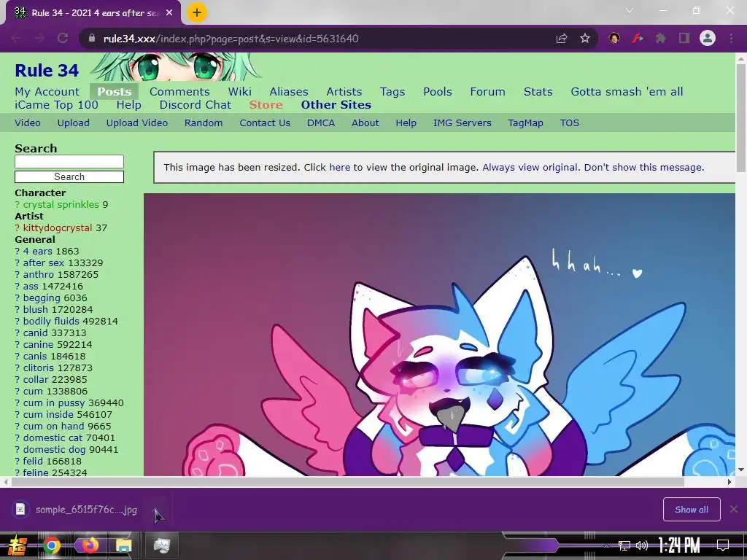Click the round avatar extension icon
Viewport: 747px width, 560px height.
[x=614, y=39]
